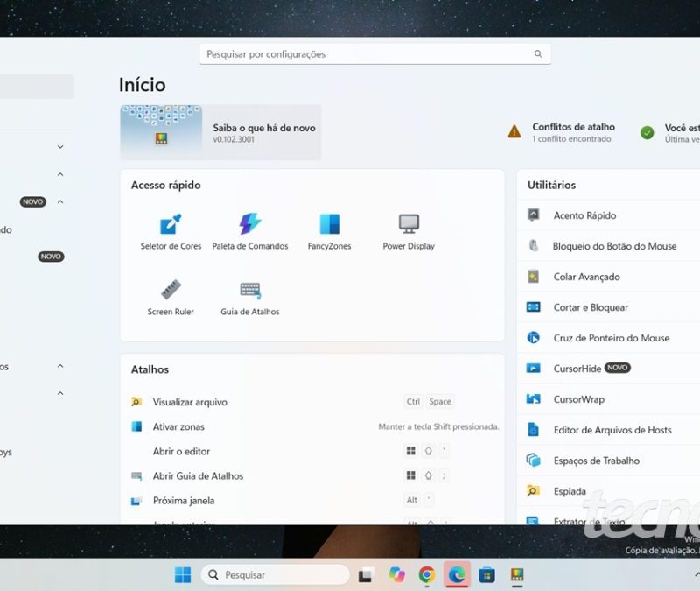Collapse the sidebar group beside the NOVO badge
Image resolution: width=700 pixels, height=591 pixels.
[x=60, y=201]
